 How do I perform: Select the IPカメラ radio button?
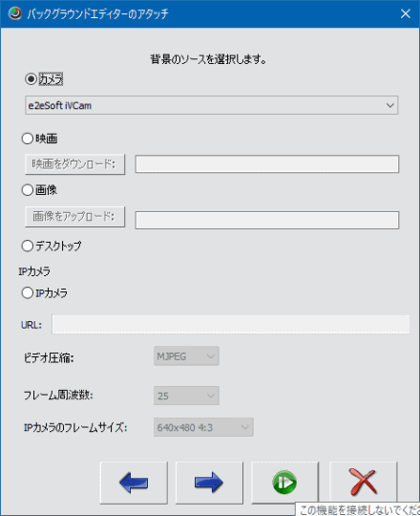(28, 292)
